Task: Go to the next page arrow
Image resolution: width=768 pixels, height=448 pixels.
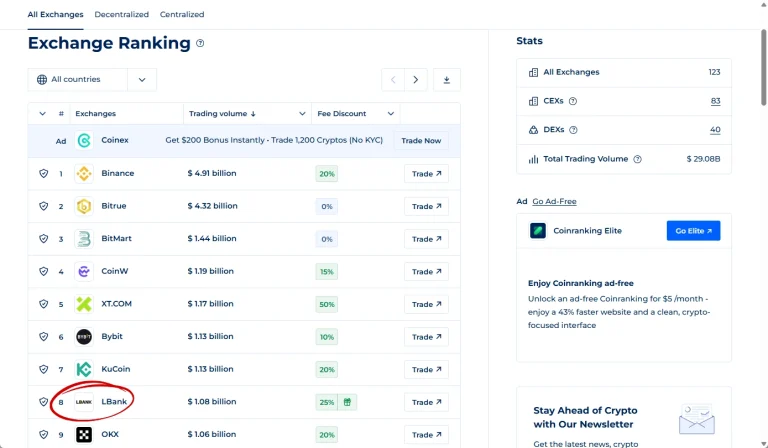Action: (x=415, y=80)
